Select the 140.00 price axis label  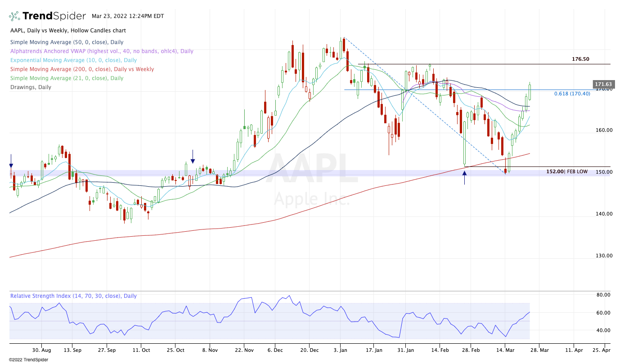(604, 214)
